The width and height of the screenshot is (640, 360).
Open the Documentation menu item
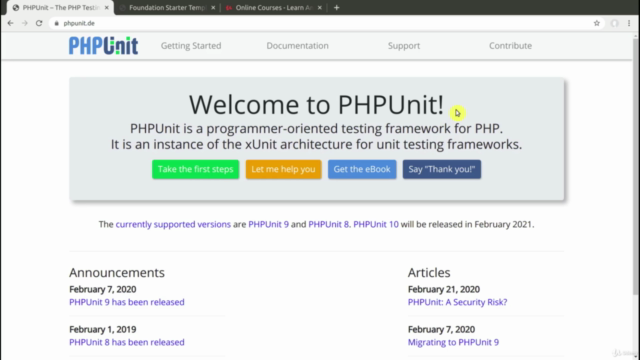pos(298,46)
